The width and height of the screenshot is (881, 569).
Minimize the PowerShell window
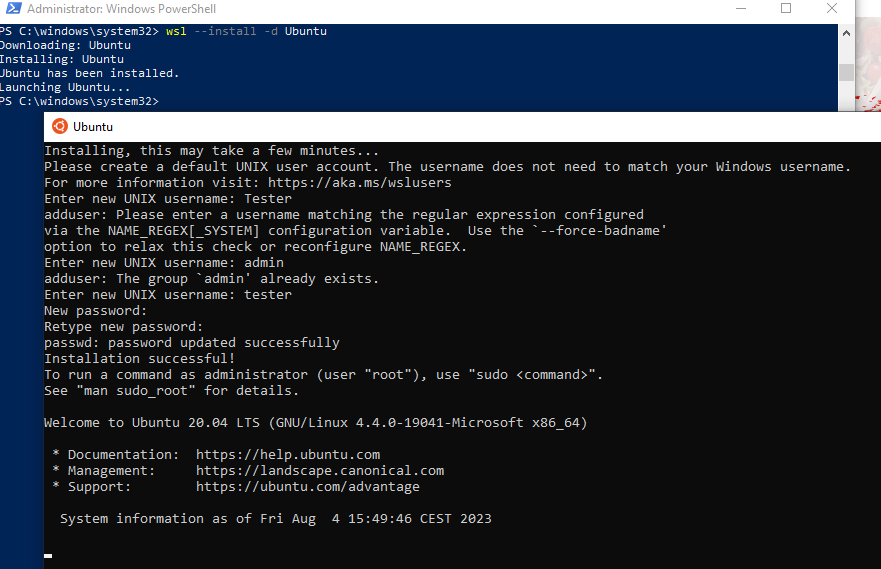click(x=741, y=8)
